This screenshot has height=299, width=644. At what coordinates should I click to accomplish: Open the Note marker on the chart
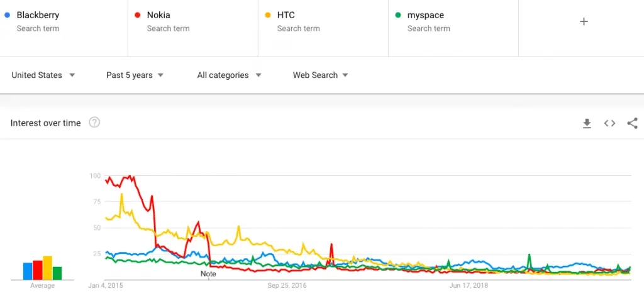[208, 274]
